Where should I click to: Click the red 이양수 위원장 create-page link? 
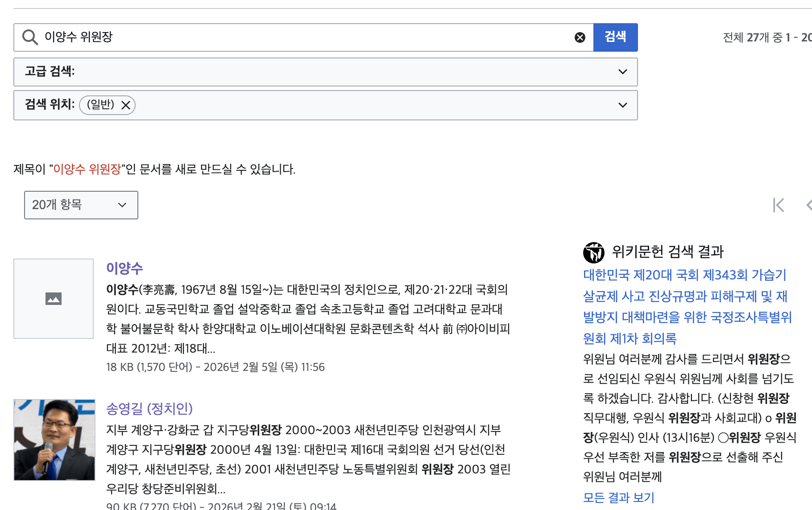coord(87,169)
